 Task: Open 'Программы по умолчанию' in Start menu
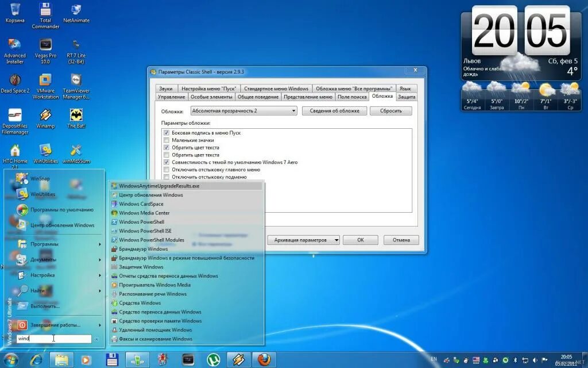pyautogui.click(x=60, y=209)
